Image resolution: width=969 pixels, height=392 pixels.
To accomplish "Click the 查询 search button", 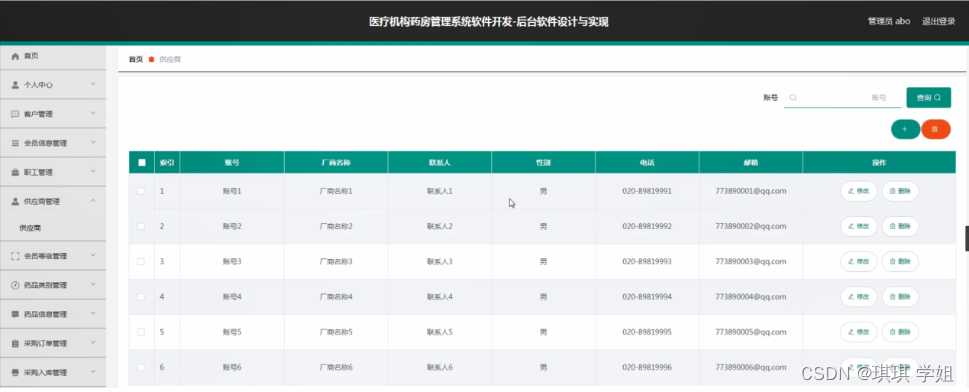I will coord(928,98).
